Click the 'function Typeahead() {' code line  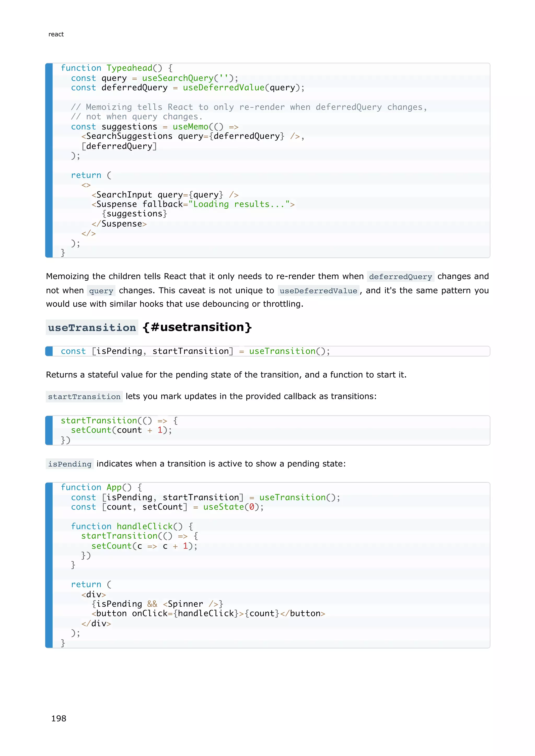(x=117, y=68)
